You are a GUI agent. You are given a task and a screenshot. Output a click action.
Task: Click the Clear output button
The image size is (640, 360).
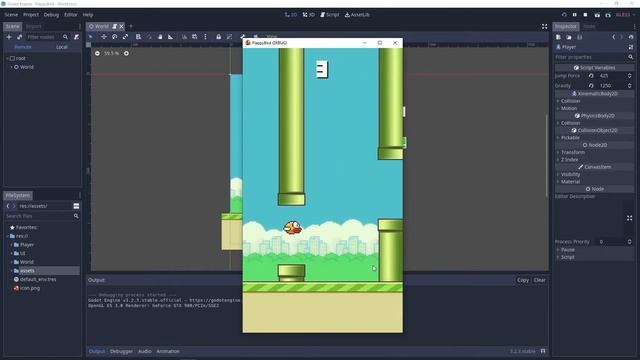[540, 280]
